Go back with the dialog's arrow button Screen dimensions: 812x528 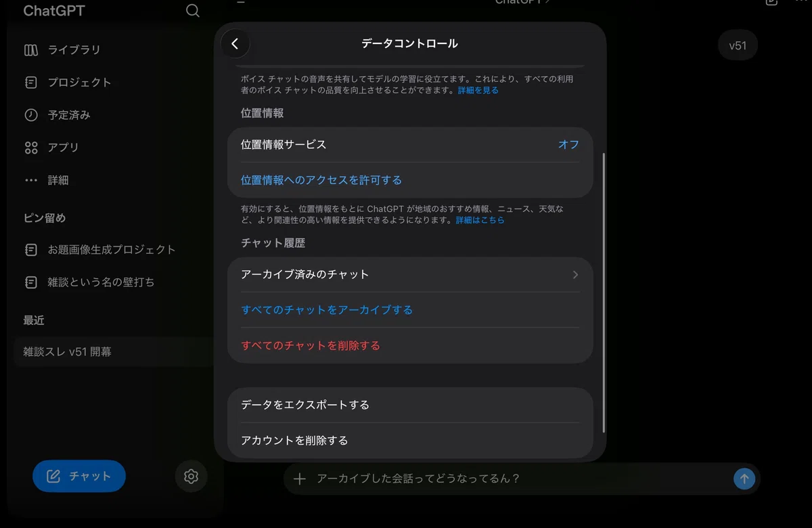(235, 44)
